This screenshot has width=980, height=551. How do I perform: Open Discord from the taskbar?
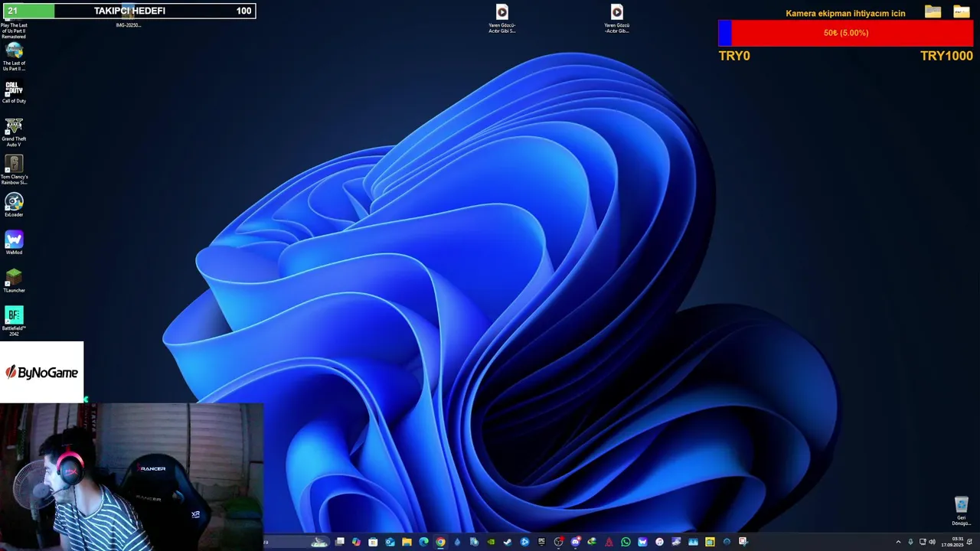(575, 542)
